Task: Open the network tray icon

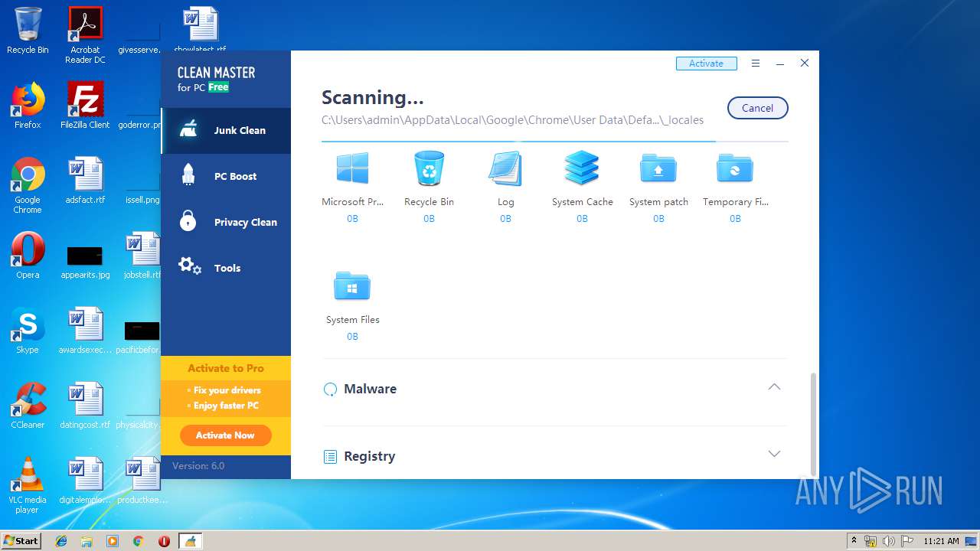Action: click(x=871, y=541)
